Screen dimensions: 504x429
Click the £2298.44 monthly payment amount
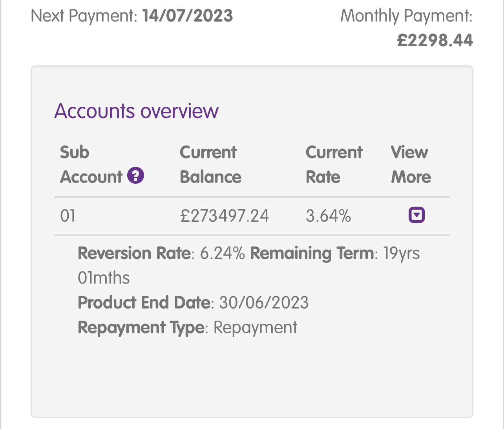[x=435, y=40]
